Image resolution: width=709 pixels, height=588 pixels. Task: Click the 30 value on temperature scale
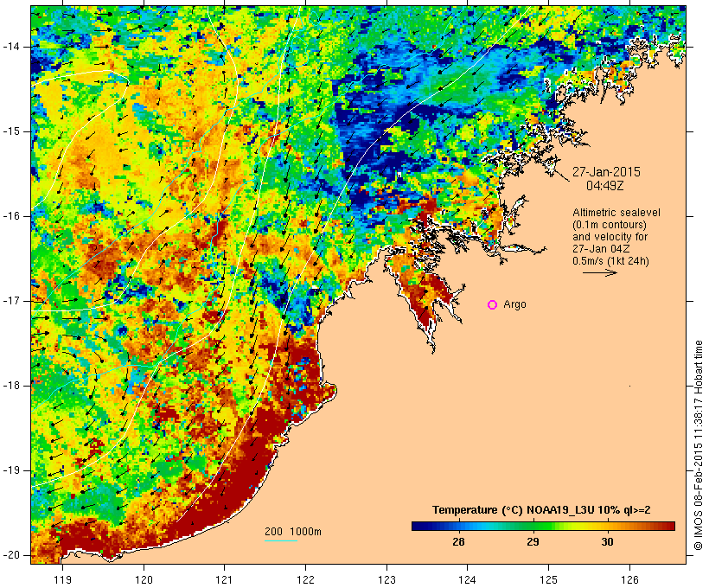(x=607, y=542)
